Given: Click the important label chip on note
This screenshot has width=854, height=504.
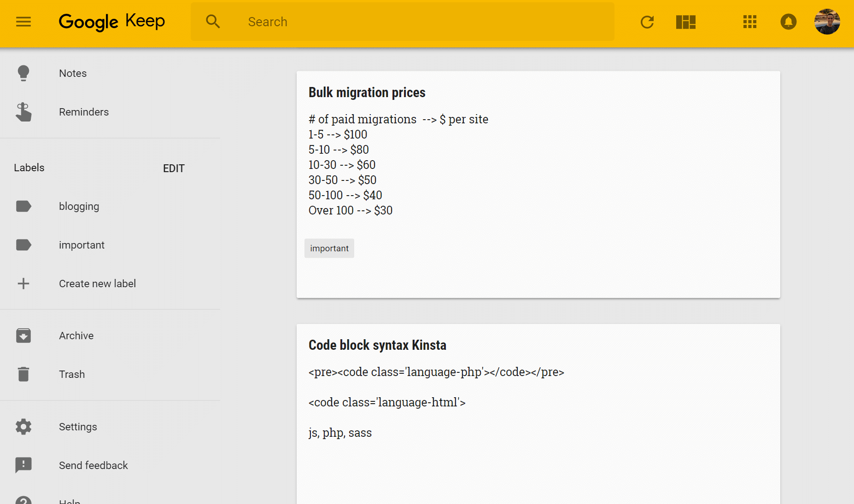Looking at the screenshot, I should point(329,248).
